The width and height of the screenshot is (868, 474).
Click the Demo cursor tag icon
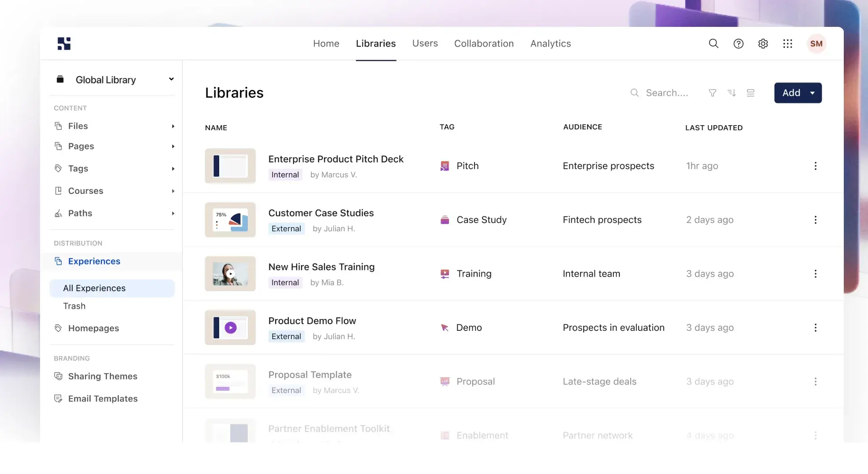[445, 328]
